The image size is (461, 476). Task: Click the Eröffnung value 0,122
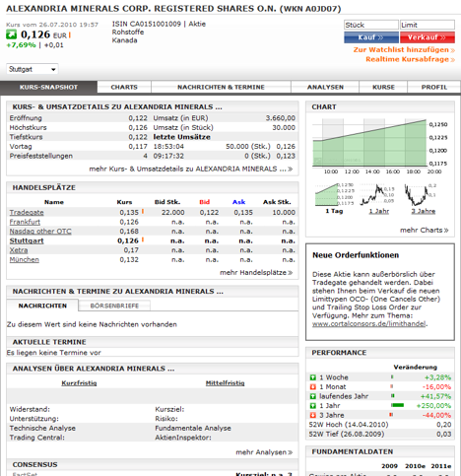[x=138, y=118]
